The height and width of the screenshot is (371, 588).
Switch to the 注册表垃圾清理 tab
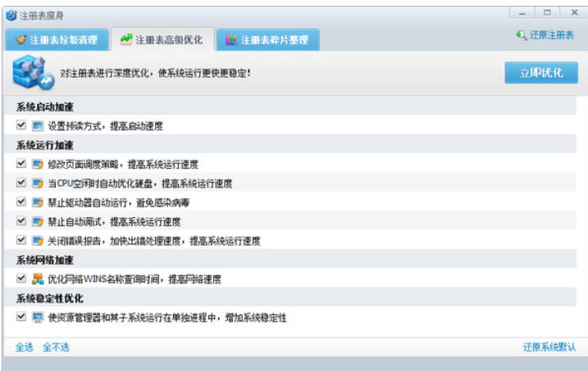click(56, 39)
